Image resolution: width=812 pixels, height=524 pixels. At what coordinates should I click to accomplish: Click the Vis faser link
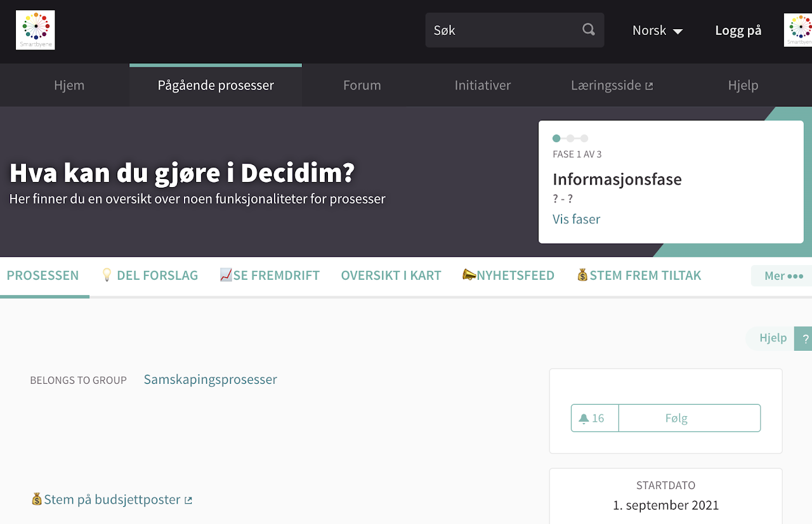[576, 219]
